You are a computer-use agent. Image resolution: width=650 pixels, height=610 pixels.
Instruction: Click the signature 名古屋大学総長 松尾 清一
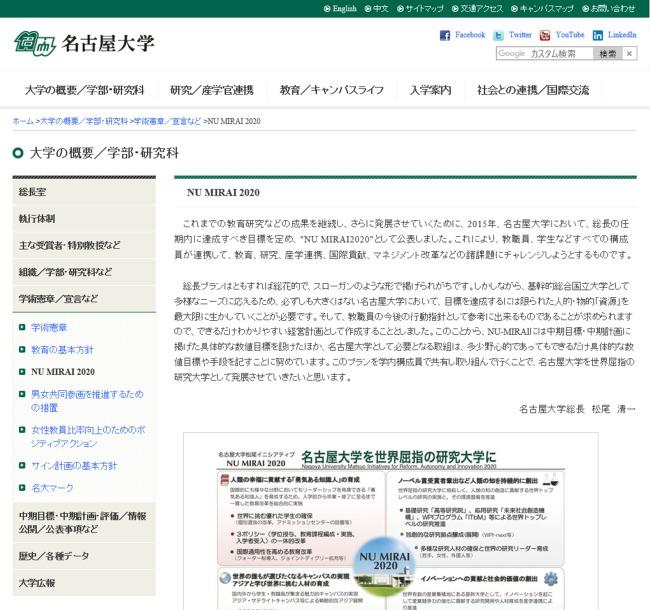pos(577,409)
